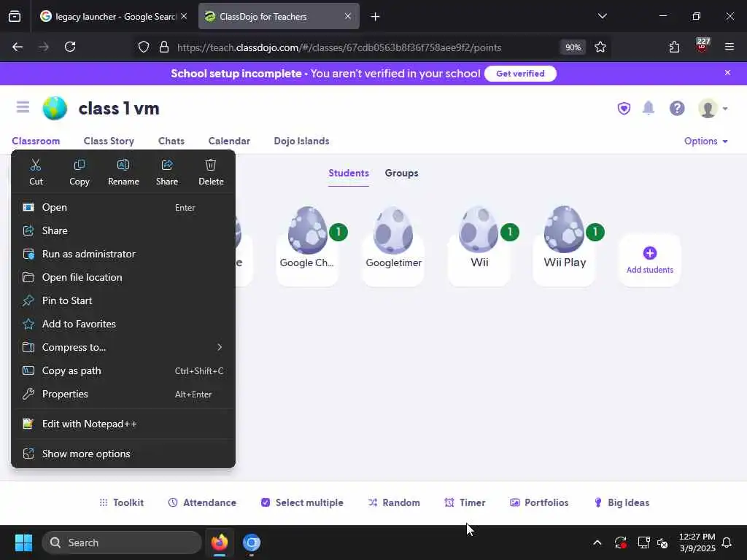The image size is (747, 560).
Task: Open the Toolkit
Action: tap(122, 502)
